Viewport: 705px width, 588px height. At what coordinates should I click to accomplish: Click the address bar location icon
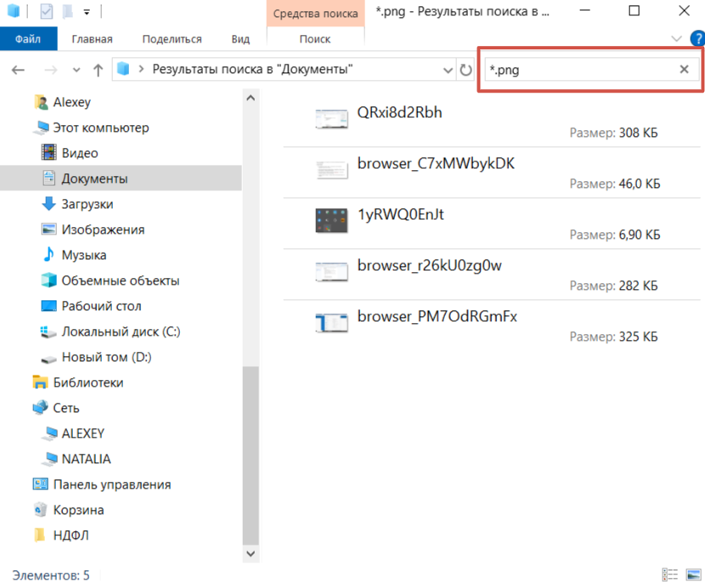point(123,69)
